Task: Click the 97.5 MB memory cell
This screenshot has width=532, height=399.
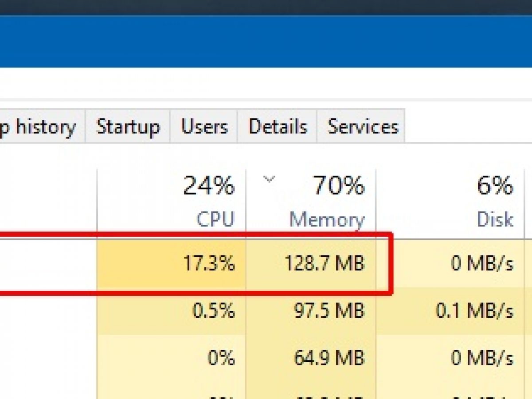Action: (329, 311)
